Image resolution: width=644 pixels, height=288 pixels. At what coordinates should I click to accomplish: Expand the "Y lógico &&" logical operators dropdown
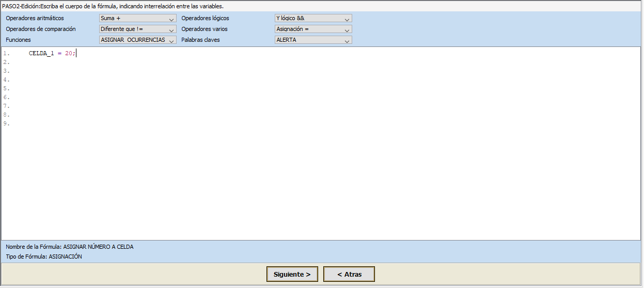point(313,19)
